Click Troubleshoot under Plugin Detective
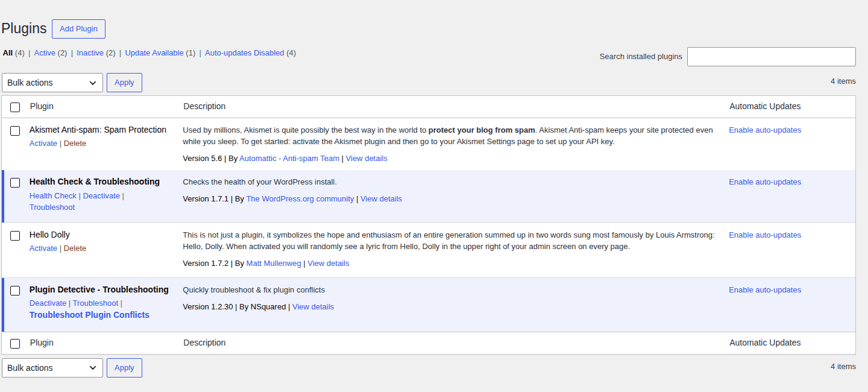Screen dimensions: 868x392 pos(95,303)
